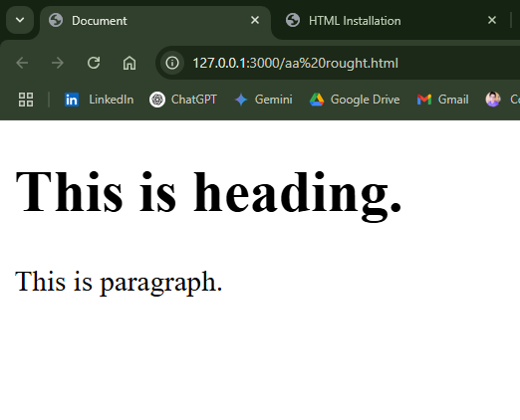This screenshot has width=520, height=420.
Task: Go to the Home page
Action: pyautogui.click(x=130, y=63)
